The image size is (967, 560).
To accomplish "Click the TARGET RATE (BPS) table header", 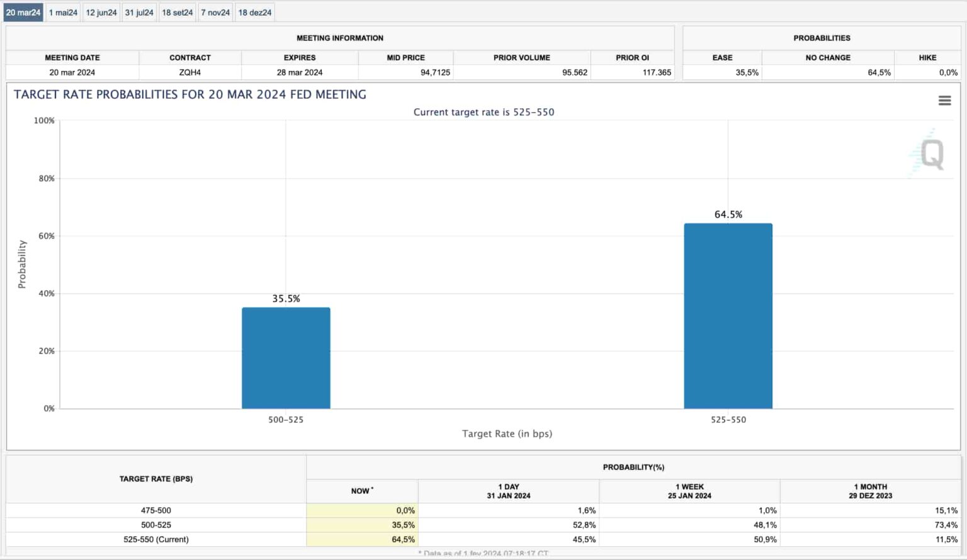I will pos(156,479).
